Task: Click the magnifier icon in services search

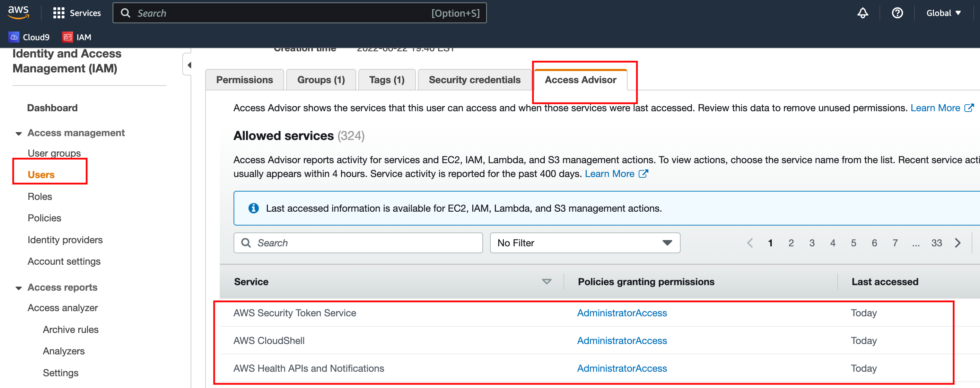Action: click(246, 243)
